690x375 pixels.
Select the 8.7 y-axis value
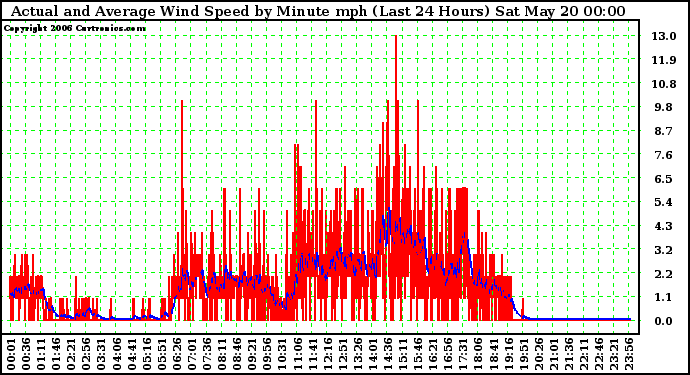tap(664, 131)
